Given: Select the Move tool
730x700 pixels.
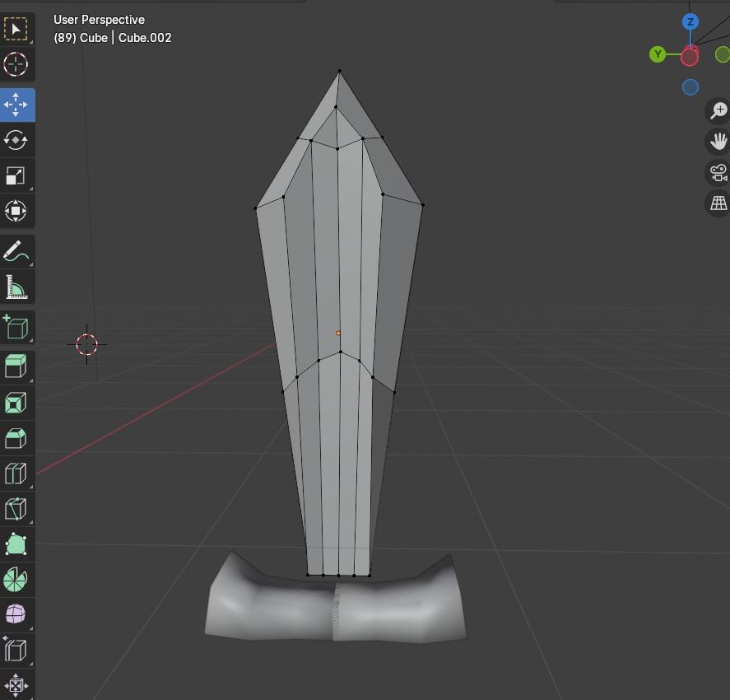Looking at the screenshot, I should (16, 105).
